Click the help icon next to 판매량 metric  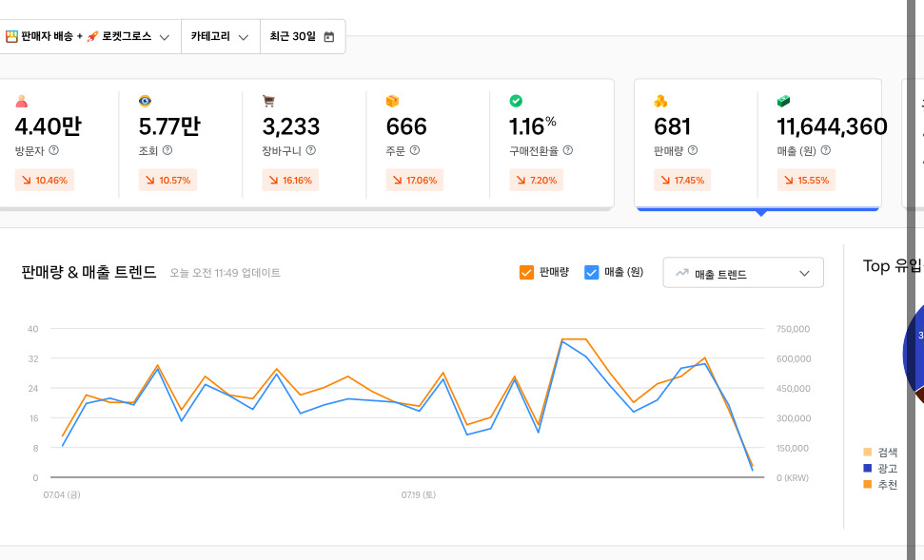pyautogui.click(x=693, y=150)
